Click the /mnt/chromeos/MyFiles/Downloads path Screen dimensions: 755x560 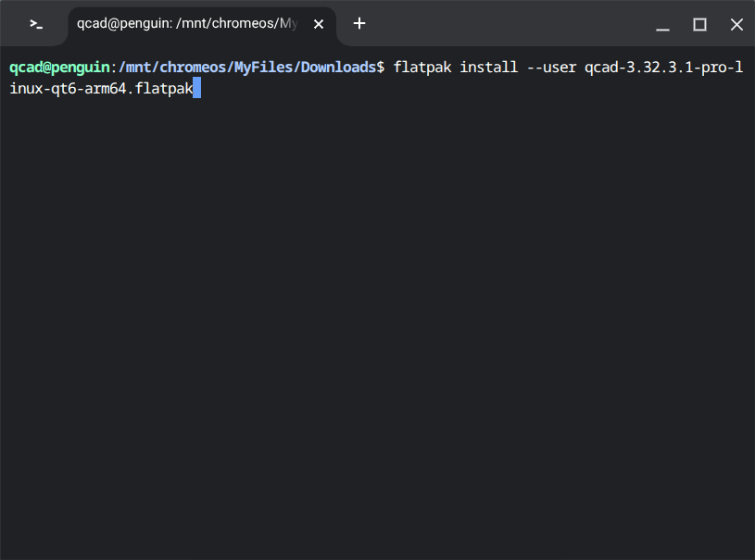(x=245, y=68)
